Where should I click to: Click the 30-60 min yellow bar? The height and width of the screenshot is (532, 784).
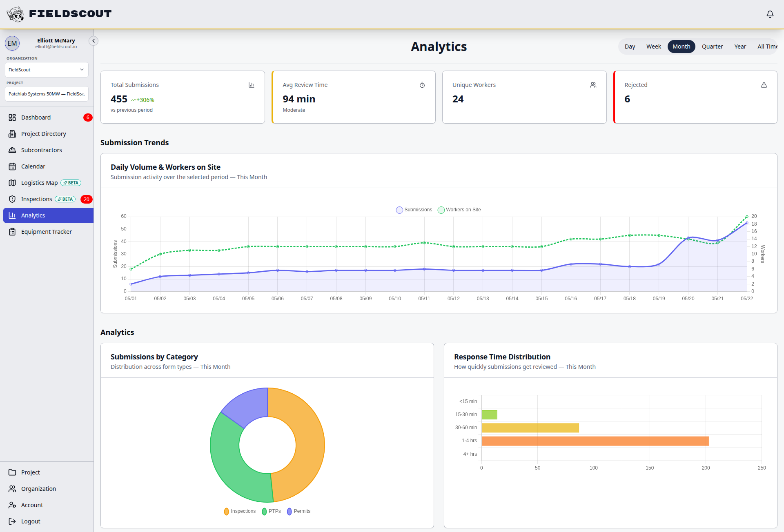530,428
